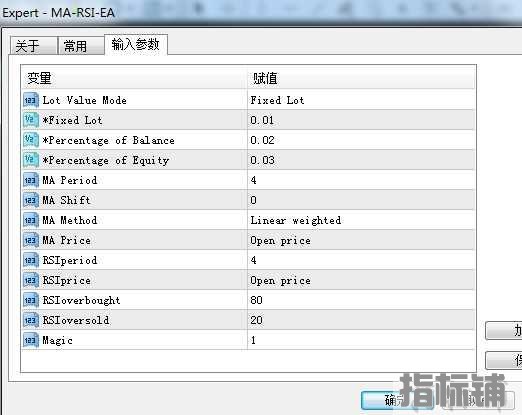Select the MA Shift variable name

pos(66,200)
